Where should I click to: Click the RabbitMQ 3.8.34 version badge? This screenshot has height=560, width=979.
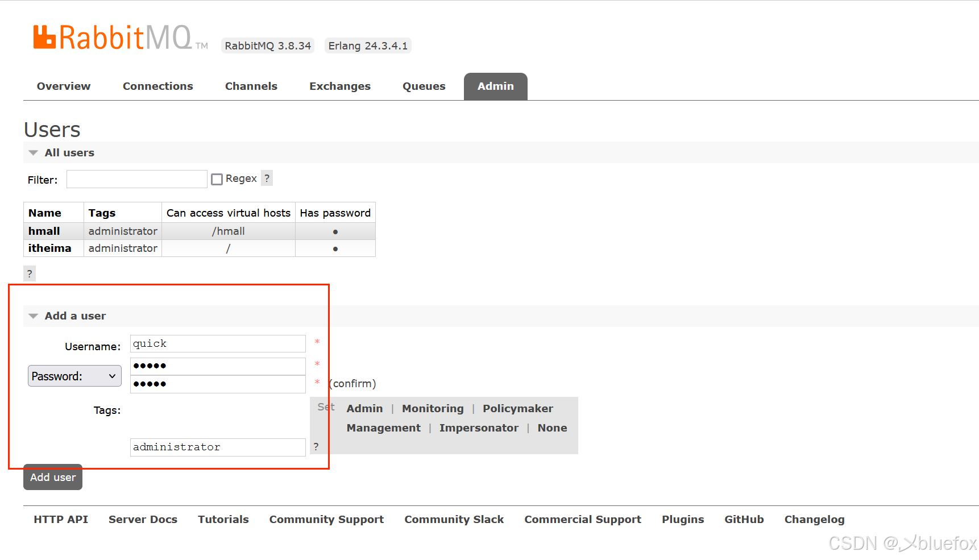[x=268, y=45]
